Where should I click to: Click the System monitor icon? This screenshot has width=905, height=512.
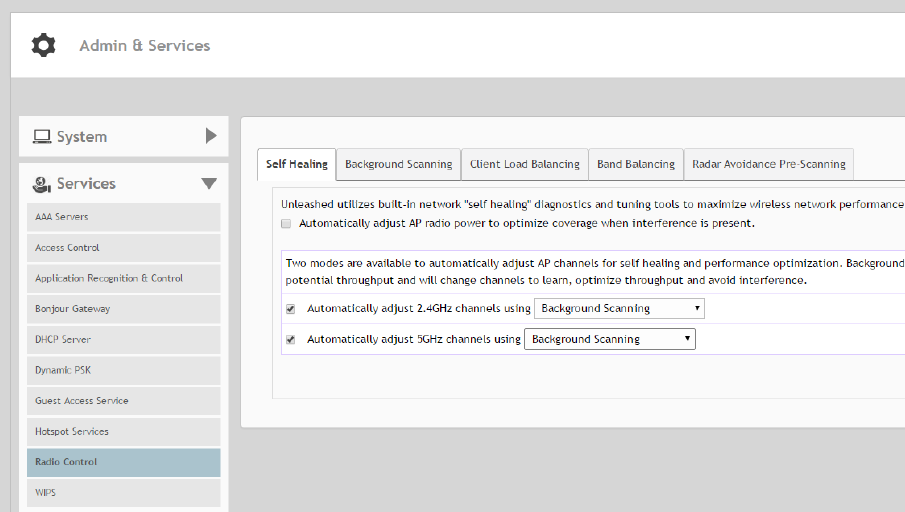(42, 137)
